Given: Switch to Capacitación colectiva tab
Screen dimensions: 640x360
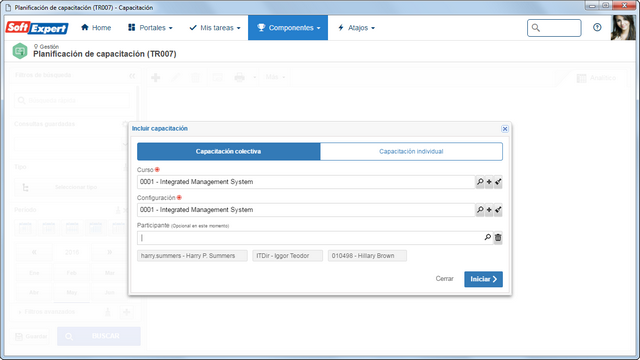Looking at the screenshot, I should (x=229, y=151).
